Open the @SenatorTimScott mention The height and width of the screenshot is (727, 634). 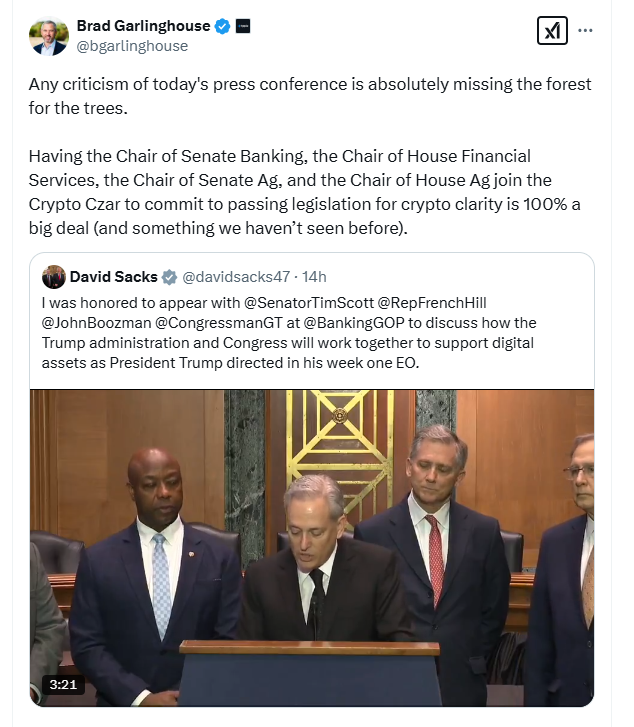309,303
